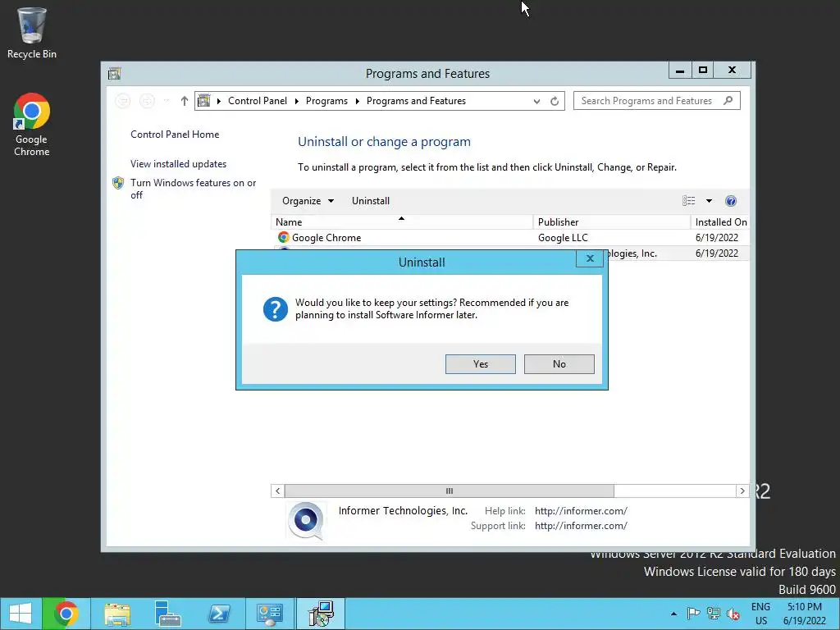The image size is (840, 630).
Task: Show hidden system tray icons
Action: coord(673,614)
